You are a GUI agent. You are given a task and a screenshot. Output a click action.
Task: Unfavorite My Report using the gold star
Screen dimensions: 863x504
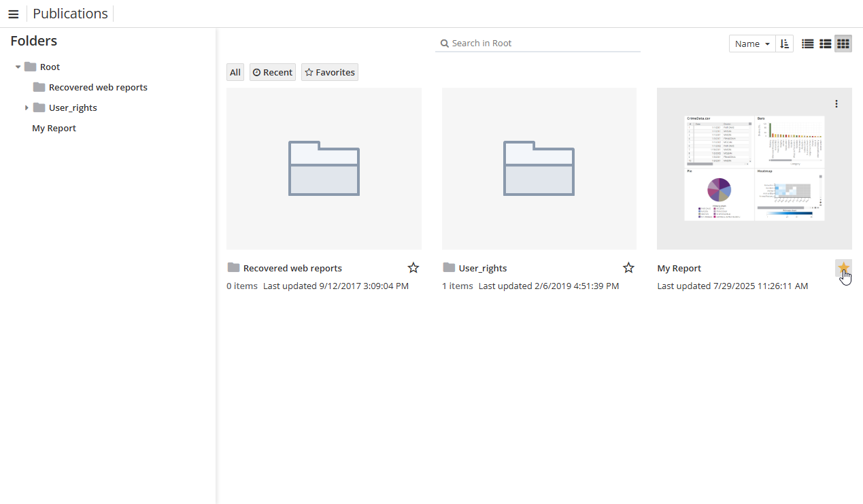pos(843,267)
